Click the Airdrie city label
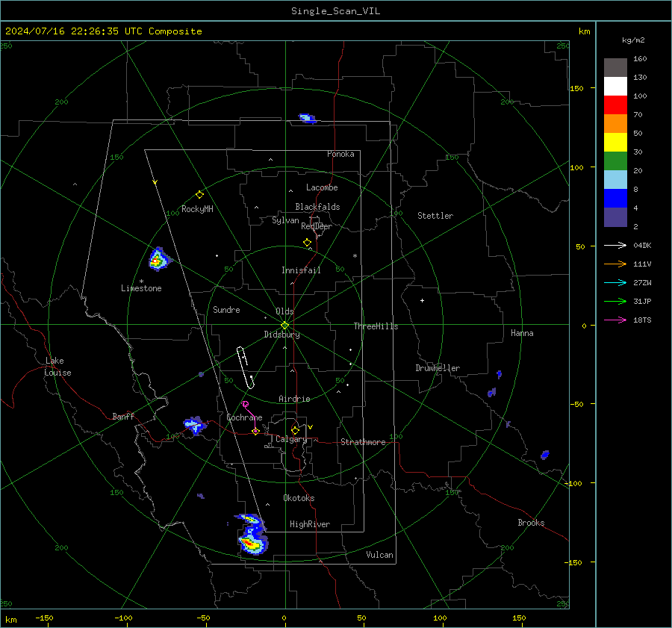This screenshot has height=628, width=672. pos(294,399)
